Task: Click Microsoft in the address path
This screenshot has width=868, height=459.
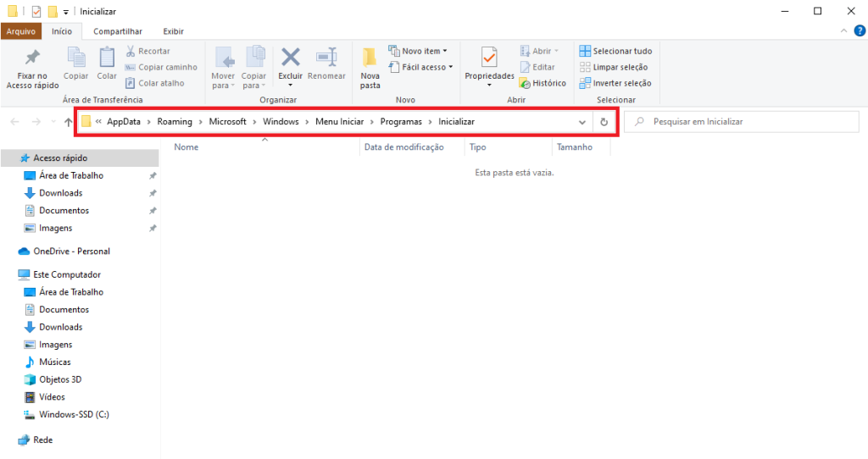Action: pos(227,122)
